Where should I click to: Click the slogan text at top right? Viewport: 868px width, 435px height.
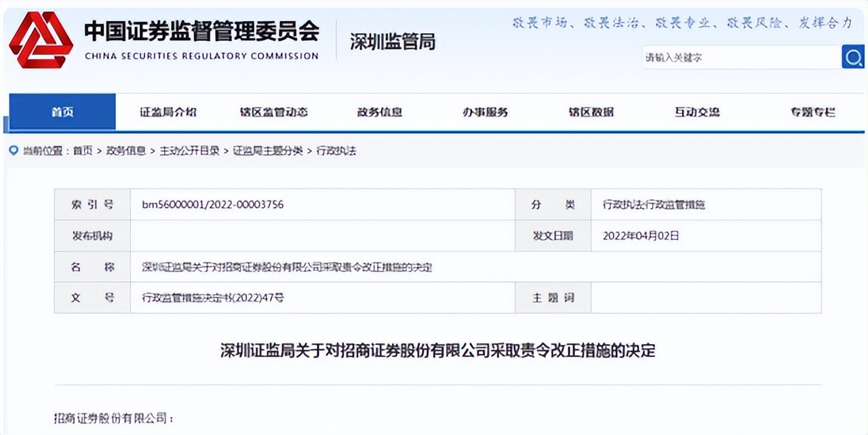click(683, 23)
